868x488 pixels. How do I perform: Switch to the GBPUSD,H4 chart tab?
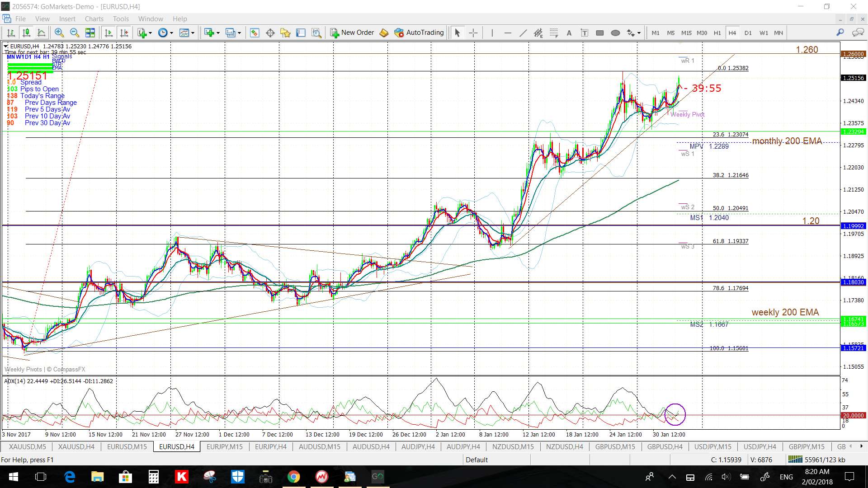coord(665,446)
